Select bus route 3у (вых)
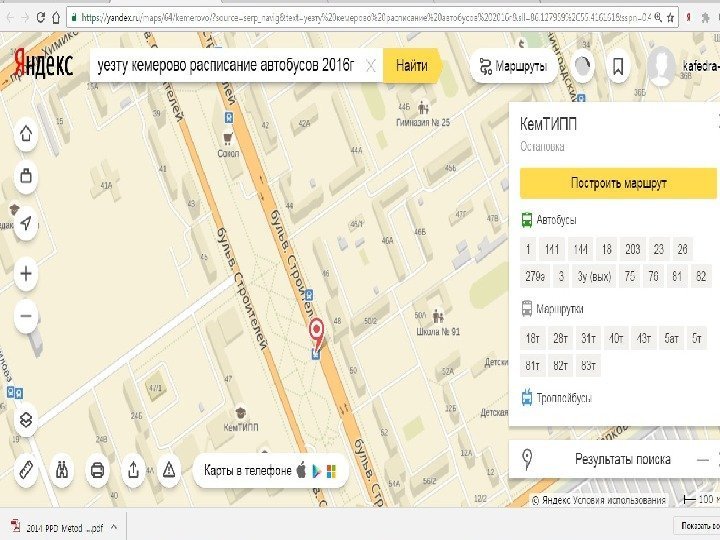Viewport: 720px width, 540px height. 594,276
